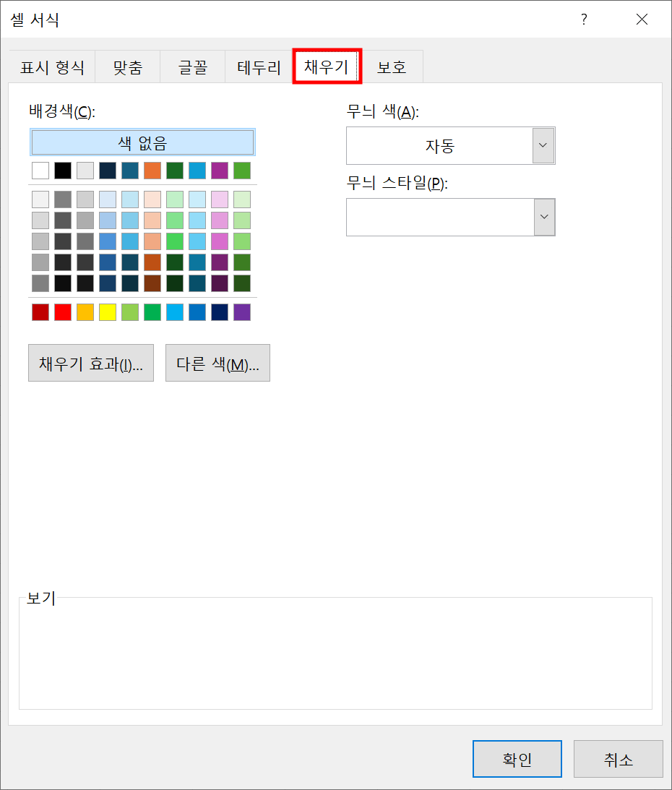Select the lime green theme swatch

(242, 171)
